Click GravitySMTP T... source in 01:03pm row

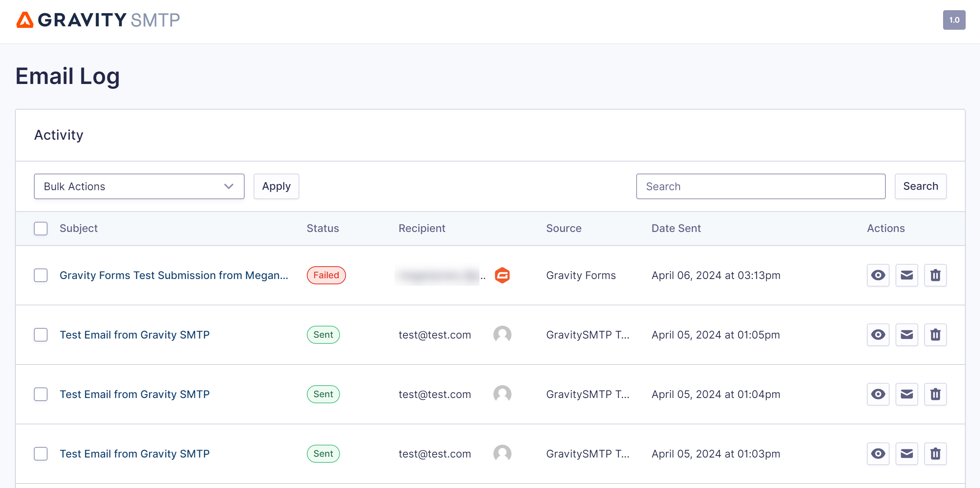click(x=587, y=454)
